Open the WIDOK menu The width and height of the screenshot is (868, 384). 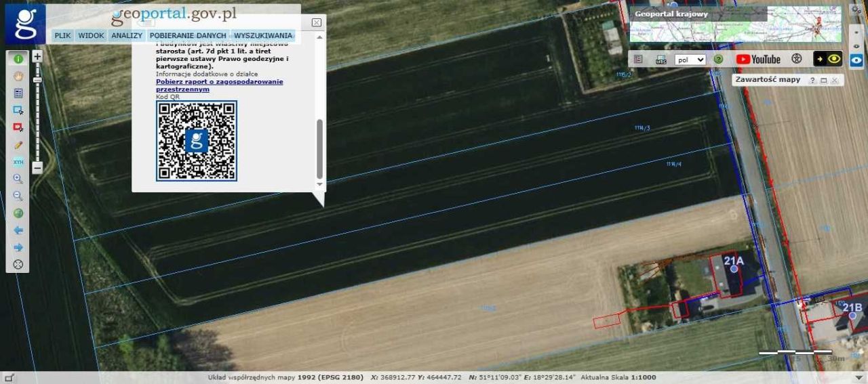[91, 35]
